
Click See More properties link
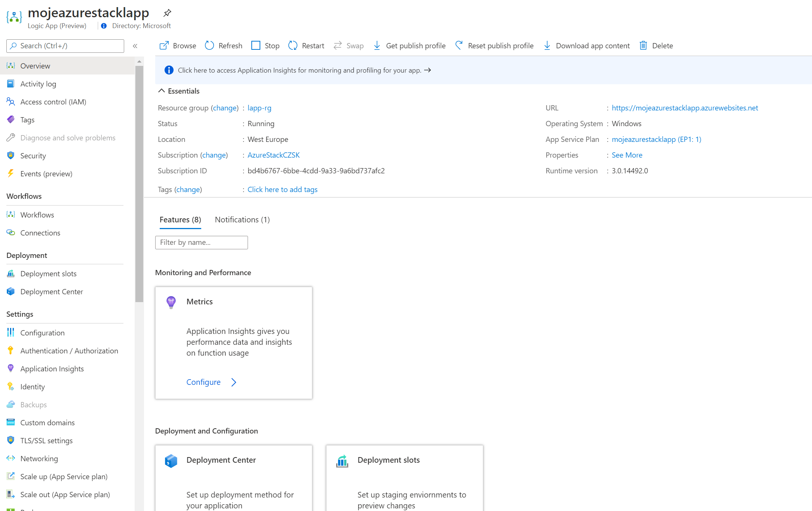tap(627, 155)
